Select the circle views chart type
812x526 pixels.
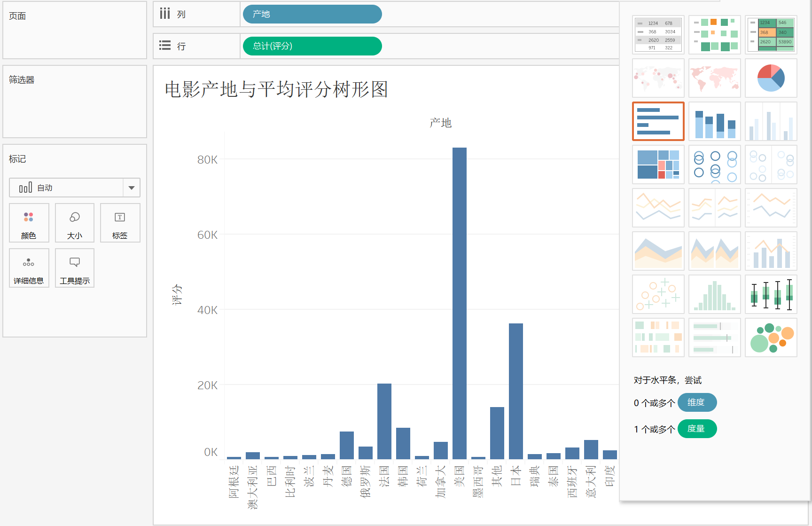714,165
